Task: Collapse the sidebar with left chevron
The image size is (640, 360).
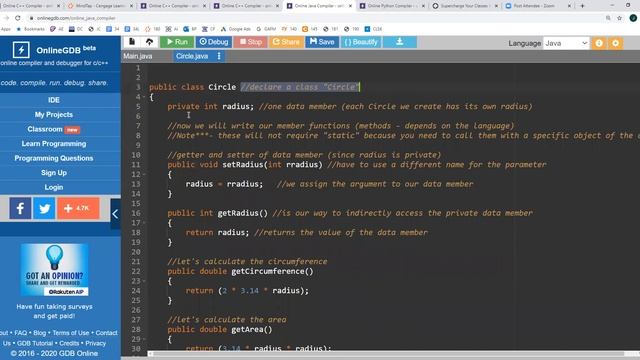Action: (115, 214)
